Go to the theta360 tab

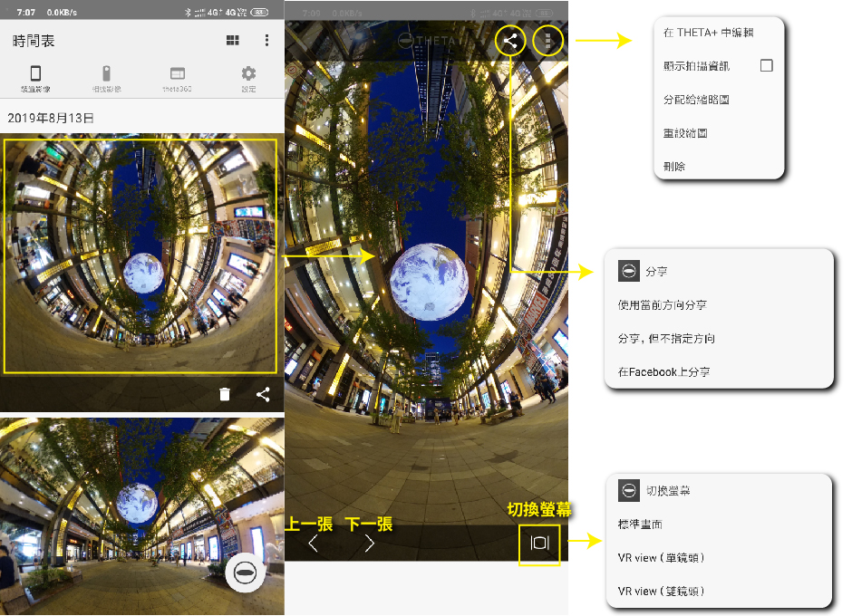pyautogui.click(x=178, y=79)
